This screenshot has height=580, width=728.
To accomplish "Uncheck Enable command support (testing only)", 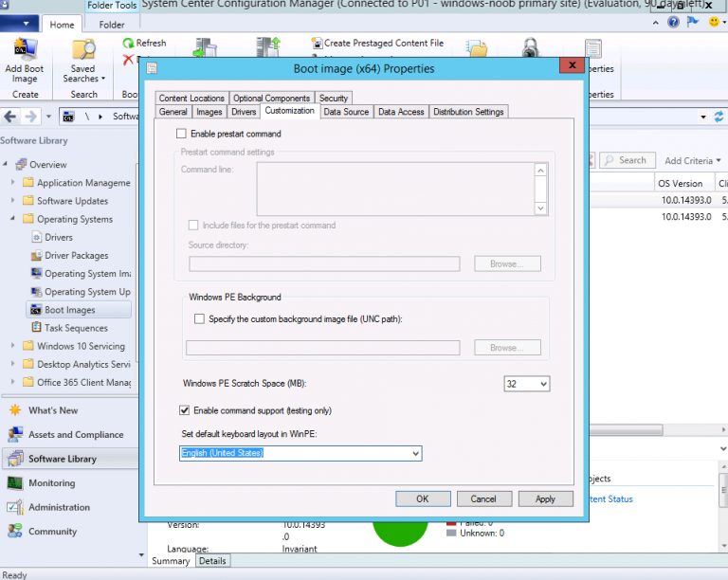I will pos(185,410).
